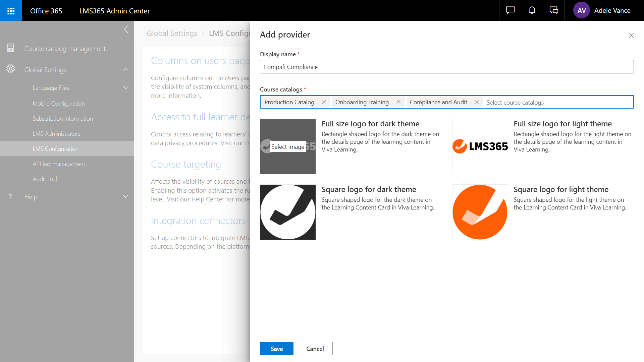
Task: Click LMS365 Admin Center title
Action: click(x=114, y=11)
